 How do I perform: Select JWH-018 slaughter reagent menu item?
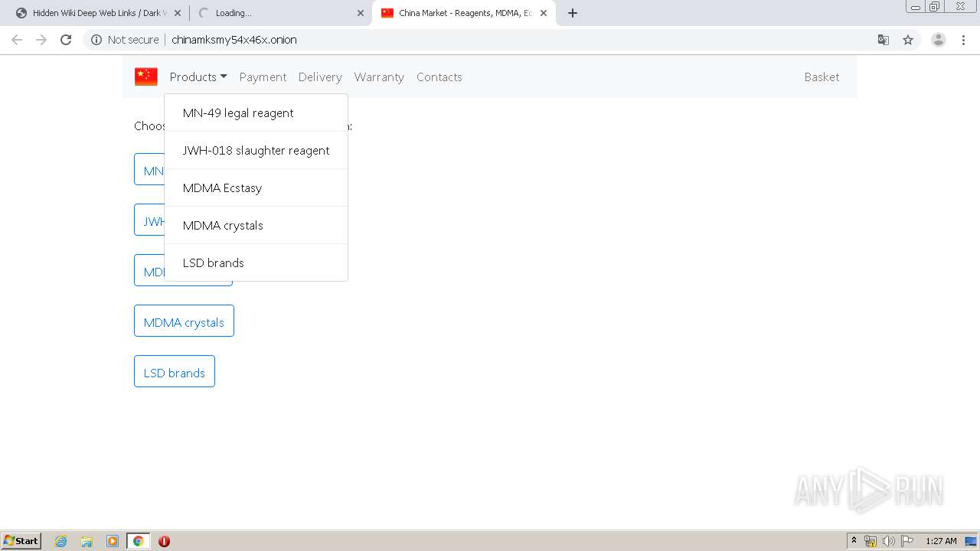[x=256, y=150]
